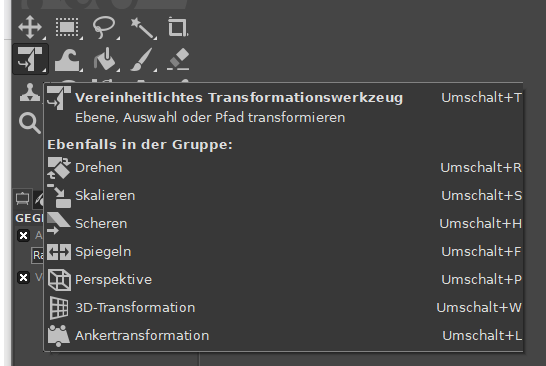This screenshot has width=546, height=366.
Task: Choose the Bucket Fill tool
Action: point(104,59)
